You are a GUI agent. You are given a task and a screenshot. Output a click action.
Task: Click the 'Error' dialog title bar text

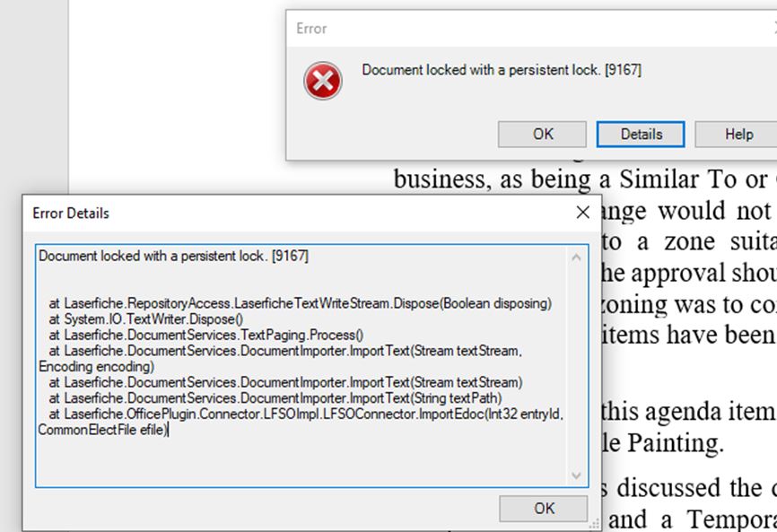tap(311, 28)
